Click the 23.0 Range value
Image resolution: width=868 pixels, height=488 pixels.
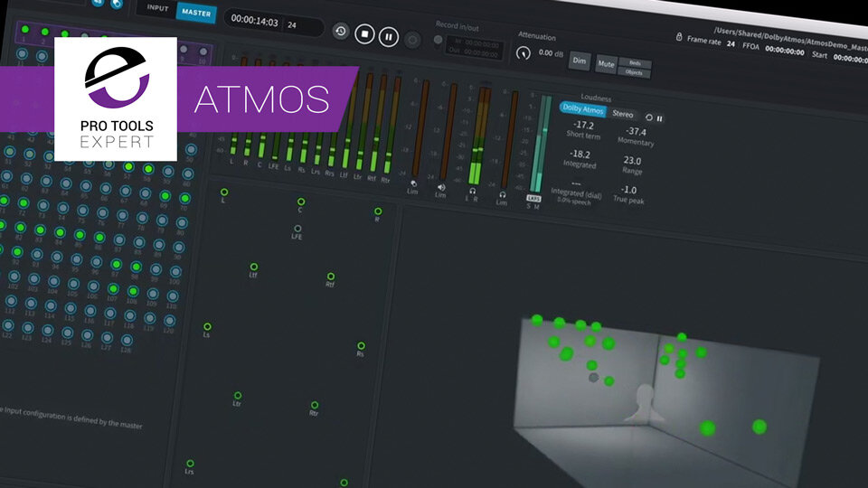[x=632, y=161]
